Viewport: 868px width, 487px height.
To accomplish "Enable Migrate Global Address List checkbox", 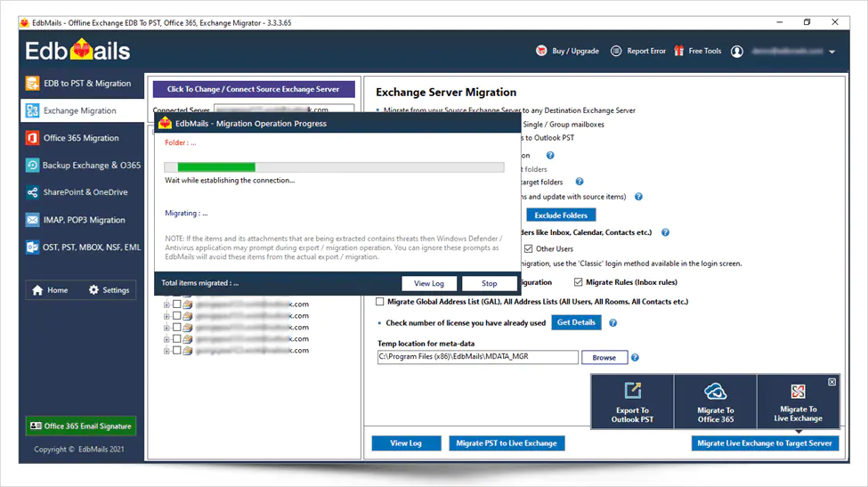I will point(380,302).
